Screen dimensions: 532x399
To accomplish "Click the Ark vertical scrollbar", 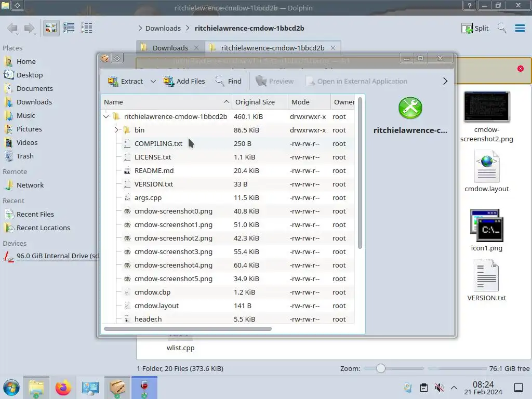I will 360,173.
